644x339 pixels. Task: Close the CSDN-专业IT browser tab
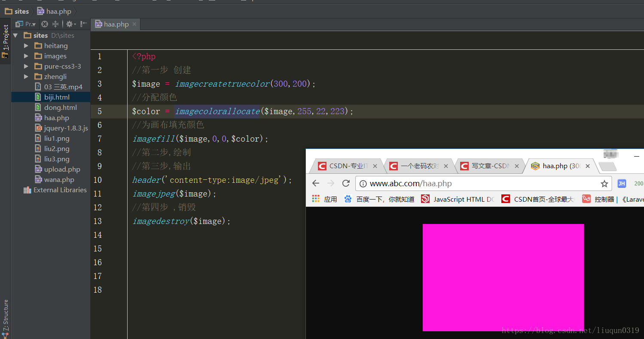(375, 166)
